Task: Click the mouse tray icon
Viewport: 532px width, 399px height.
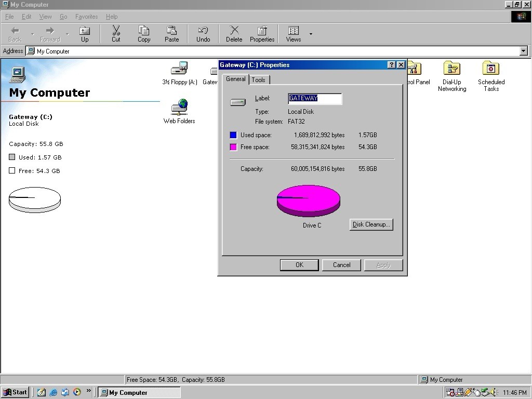Action: pos(476,393)
